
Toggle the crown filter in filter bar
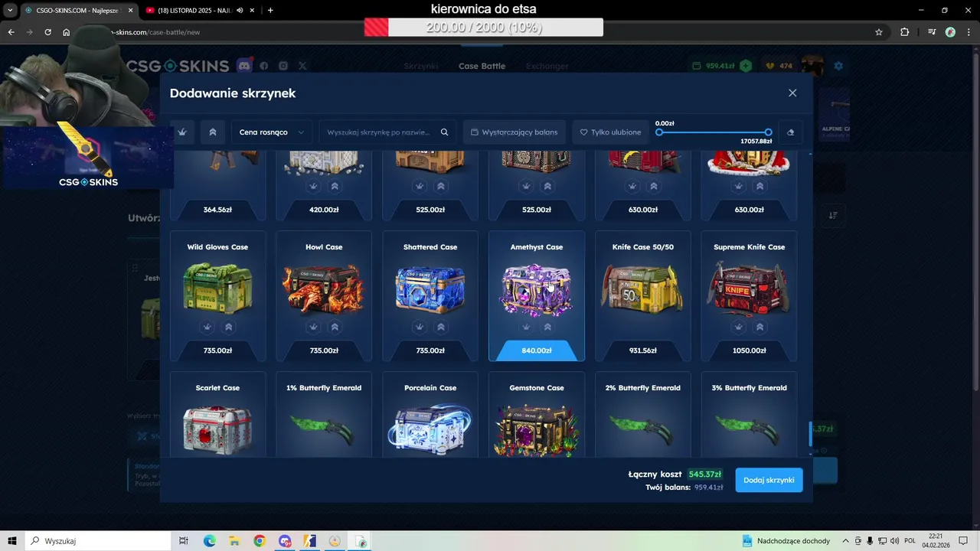(x=181, y=132)
